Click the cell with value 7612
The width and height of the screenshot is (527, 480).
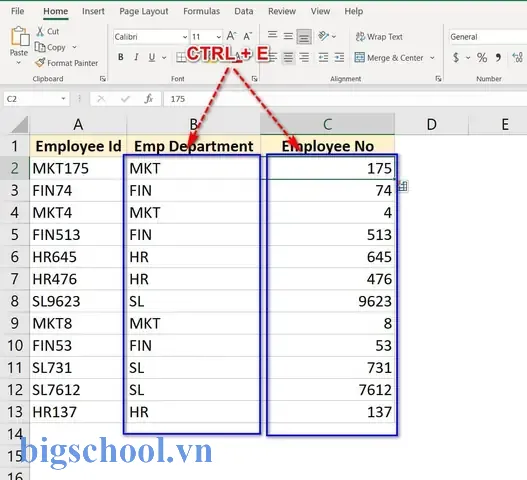pyautogui.click(x=328, y=390)
